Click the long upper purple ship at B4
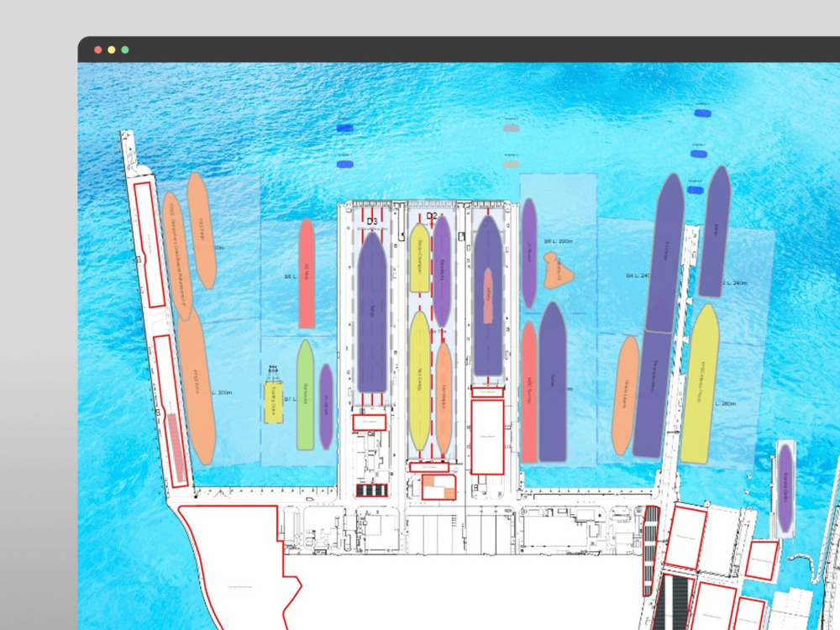840x630 pixels. click(664, 252)
